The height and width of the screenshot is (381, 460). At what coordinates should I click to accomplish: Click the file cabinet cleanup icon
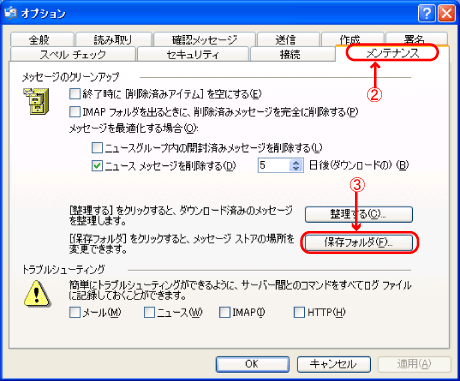(36, 101)
